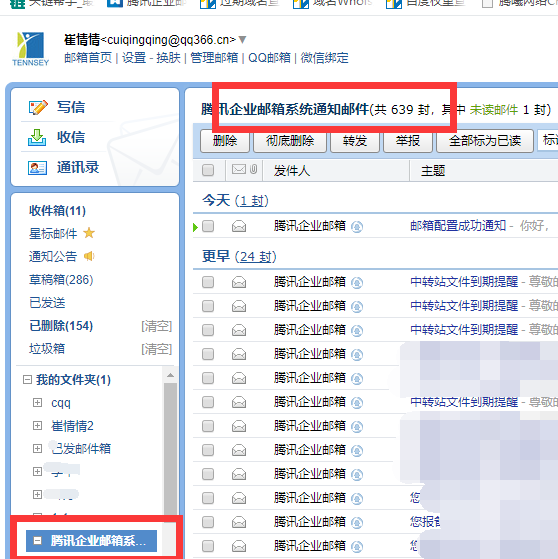Open 已删除(154) folder
This screenshot has width=558, height=559.
pyautogui.click(x=61, y=326)
